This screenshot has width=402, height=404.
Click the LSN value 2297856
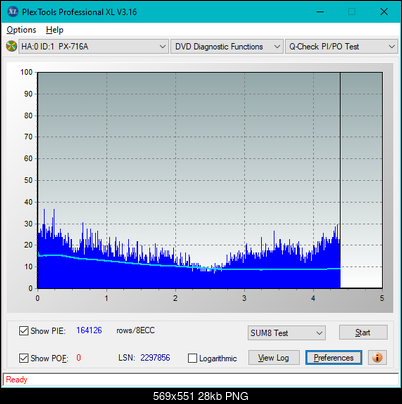point(155,358)
